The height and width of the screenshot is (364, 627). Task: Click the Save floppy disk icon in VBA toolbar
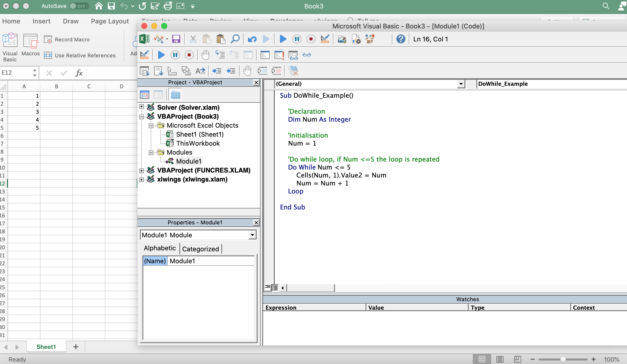pos(176,39)
